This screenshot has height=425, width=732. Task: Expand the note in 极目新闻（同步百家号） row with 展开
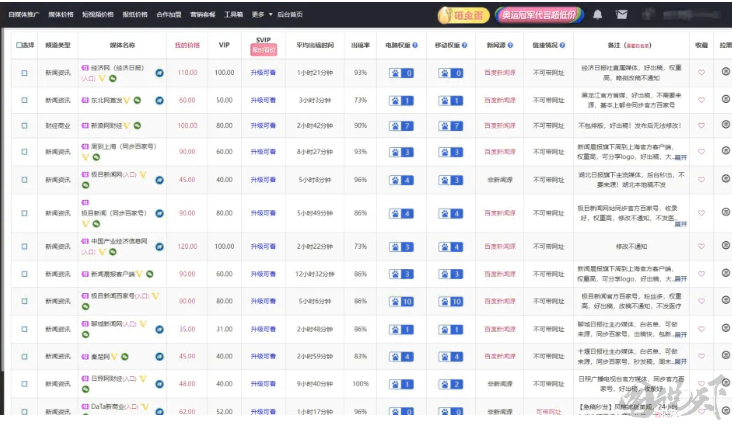pyautogui.click(x=681, y=224)
